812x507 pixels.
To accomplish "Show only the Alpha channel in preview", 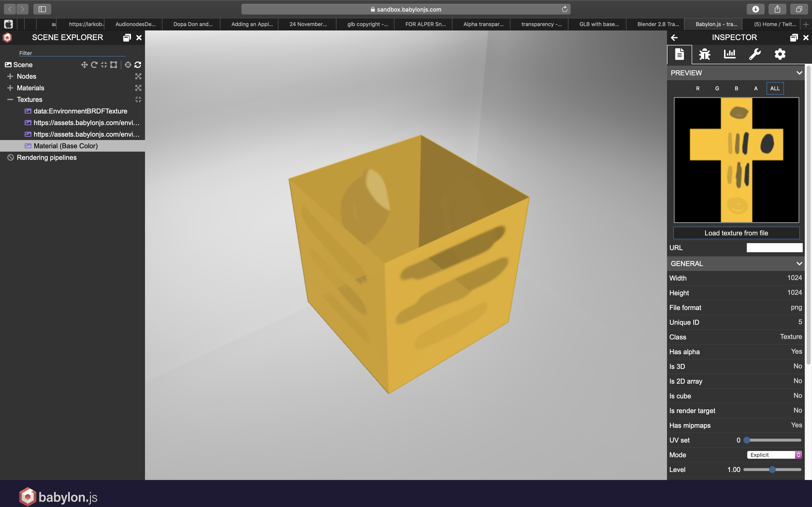I will 756,88.
